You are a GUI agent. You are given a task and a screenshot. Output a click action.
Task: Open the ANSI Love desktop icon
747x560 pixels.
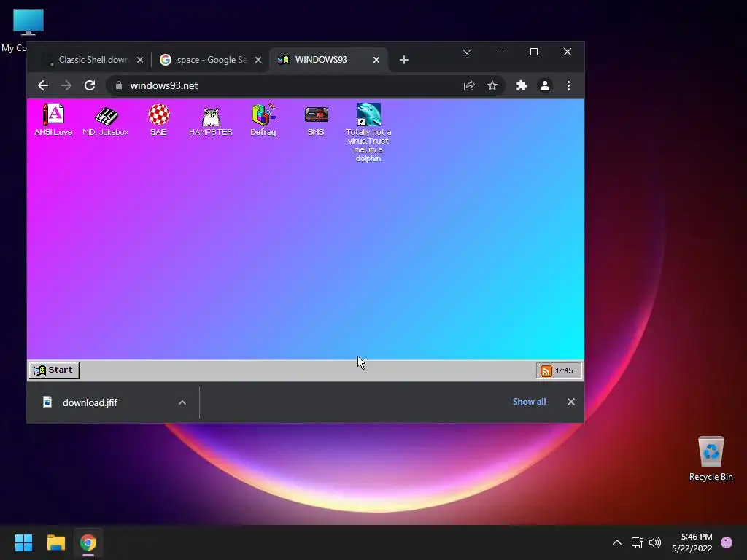pyautogui.click(x=53, y=119)
